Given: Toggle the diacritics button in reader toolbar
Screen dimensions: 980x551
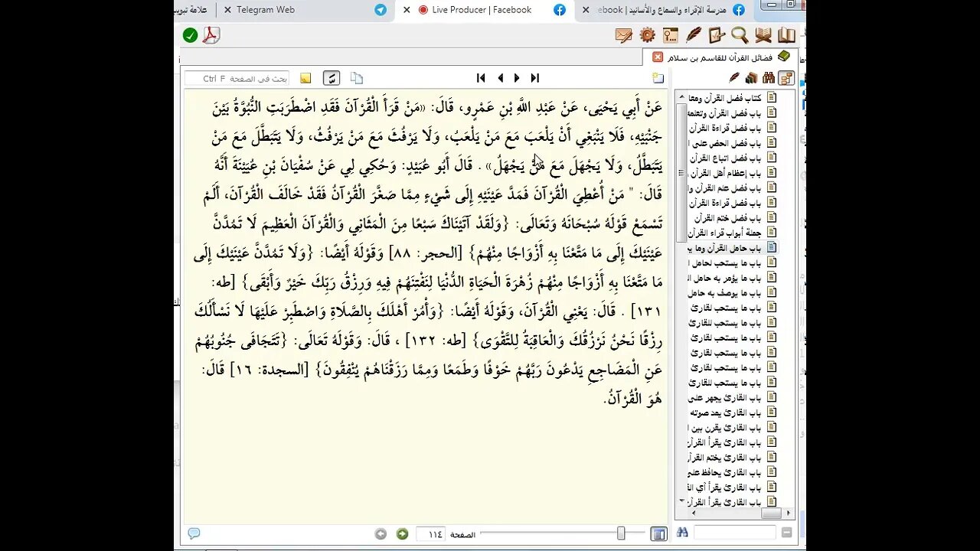Looking at the screenshot, I should (332, 78).
